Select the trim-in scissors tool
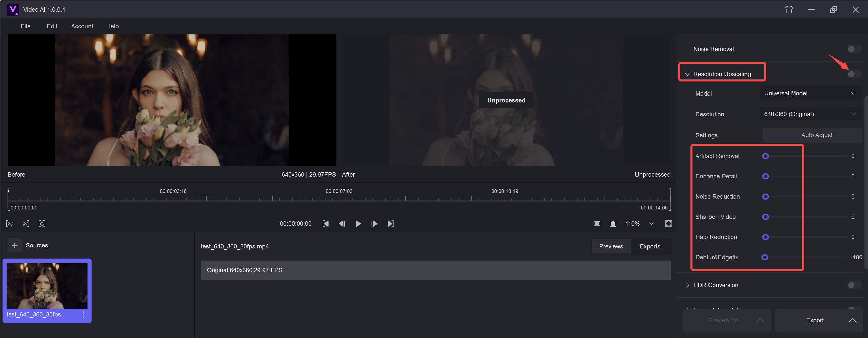The width and height of the screenshot is (868, 338). pos(9,223)
